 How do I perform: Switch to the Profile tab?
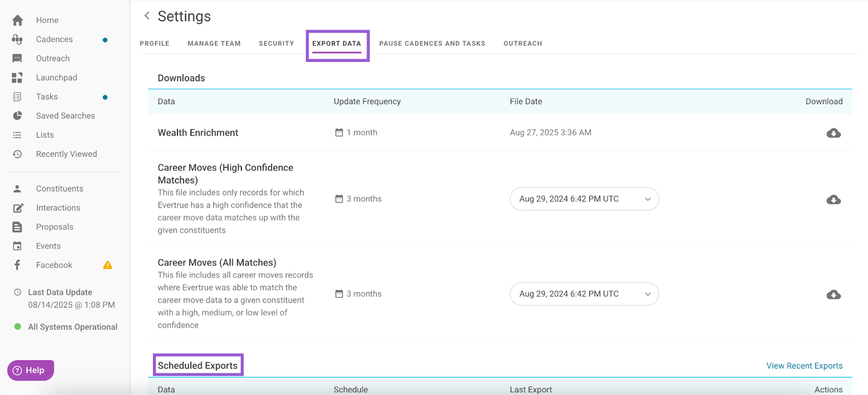click(155, 43)
